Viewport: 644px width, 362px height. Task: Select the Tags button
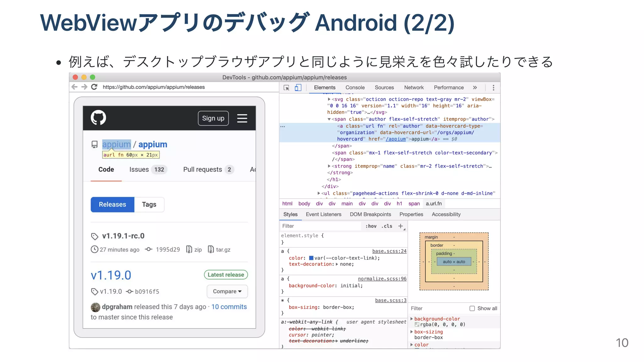(149, 205)
